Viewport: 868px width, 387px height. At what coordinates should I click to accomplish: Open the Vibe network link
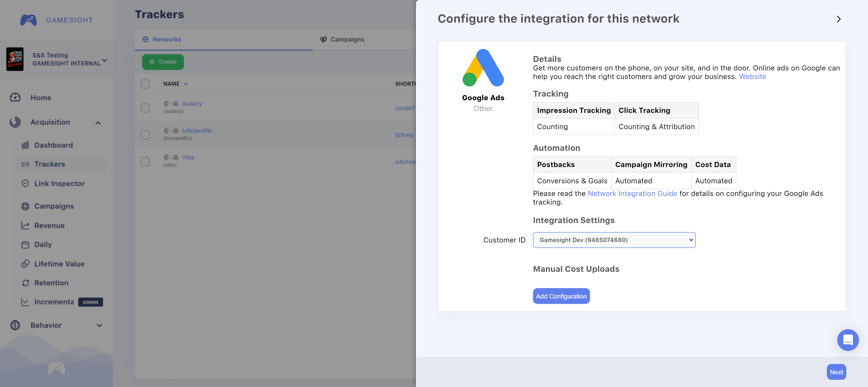(x=188, y=157)
